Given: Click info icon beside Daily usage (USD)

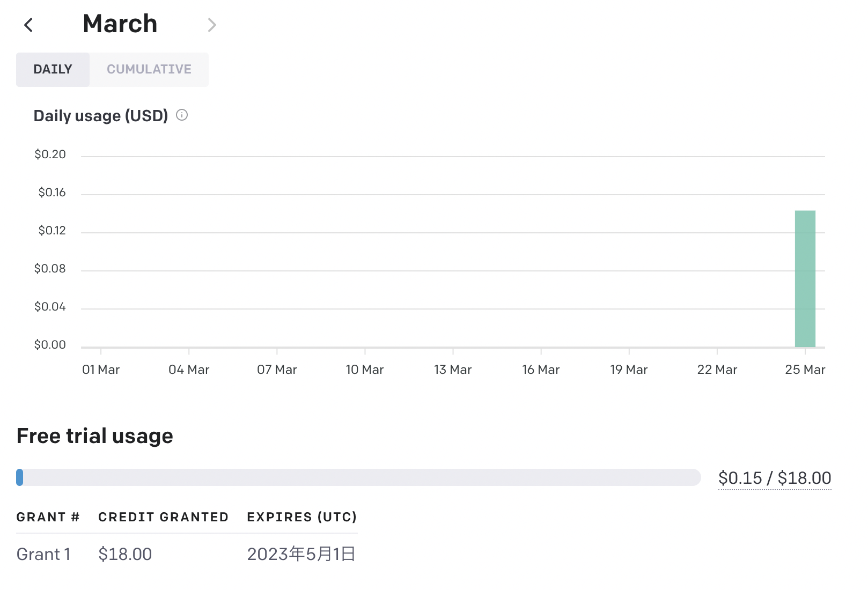Looking at the screenshot, I should click(182, 115).
